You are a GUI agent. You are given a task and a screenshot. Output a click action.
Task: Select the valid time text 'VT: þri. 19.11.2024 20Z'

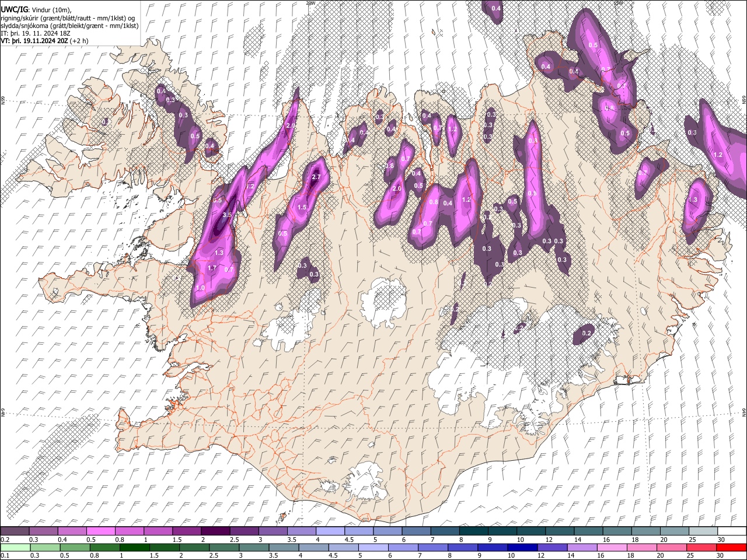point(34,41)
